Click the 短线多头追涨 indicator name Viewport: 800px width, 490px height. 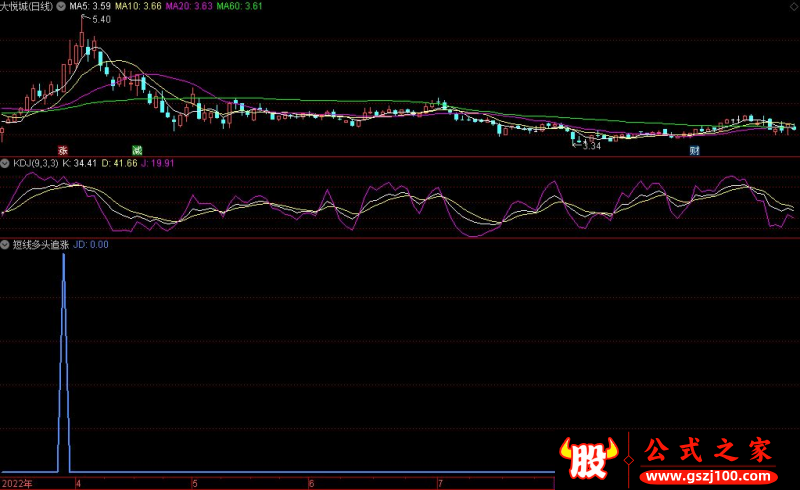coord(40,243)
